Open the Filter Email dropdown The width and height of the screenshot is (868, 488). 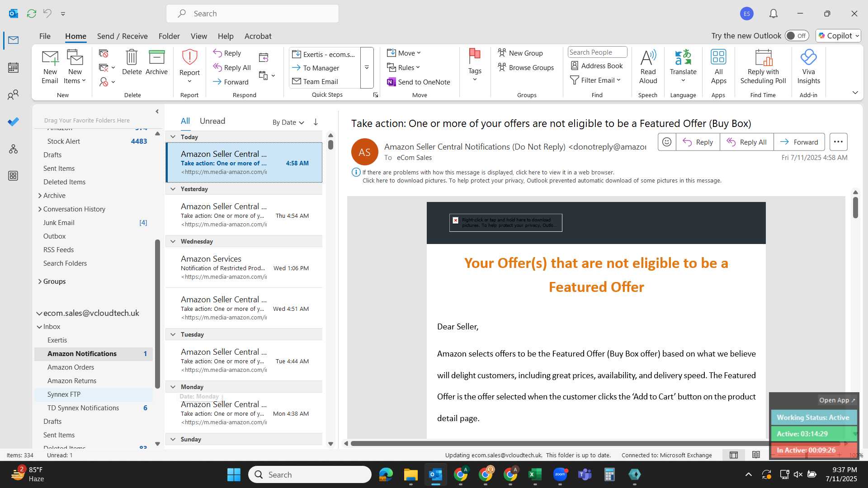595,80
